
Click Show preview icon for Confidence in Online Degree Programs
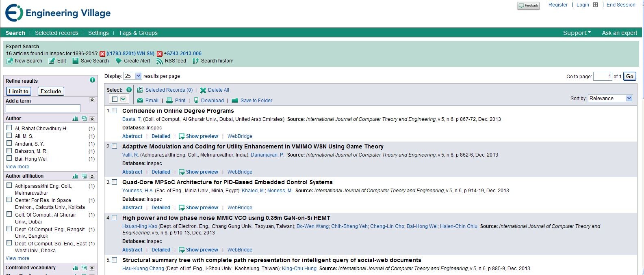click(x=182, y=136)
